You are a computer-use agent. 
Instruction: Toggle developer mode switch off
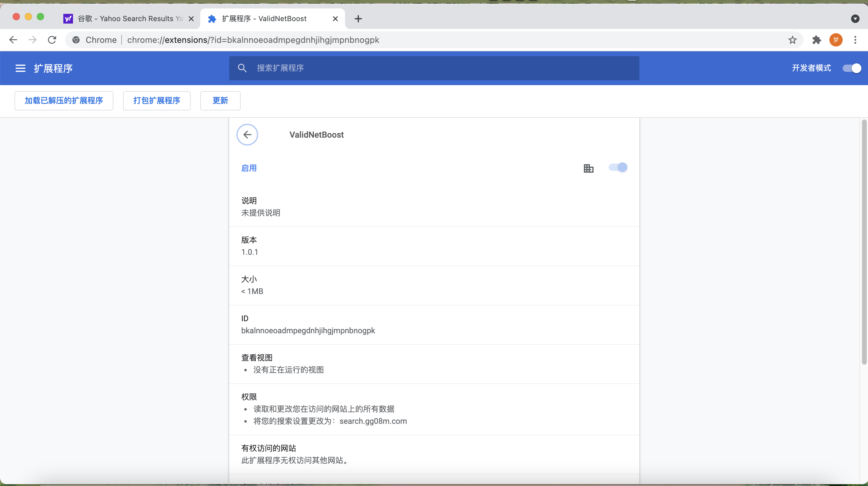[x=851, y=68]
